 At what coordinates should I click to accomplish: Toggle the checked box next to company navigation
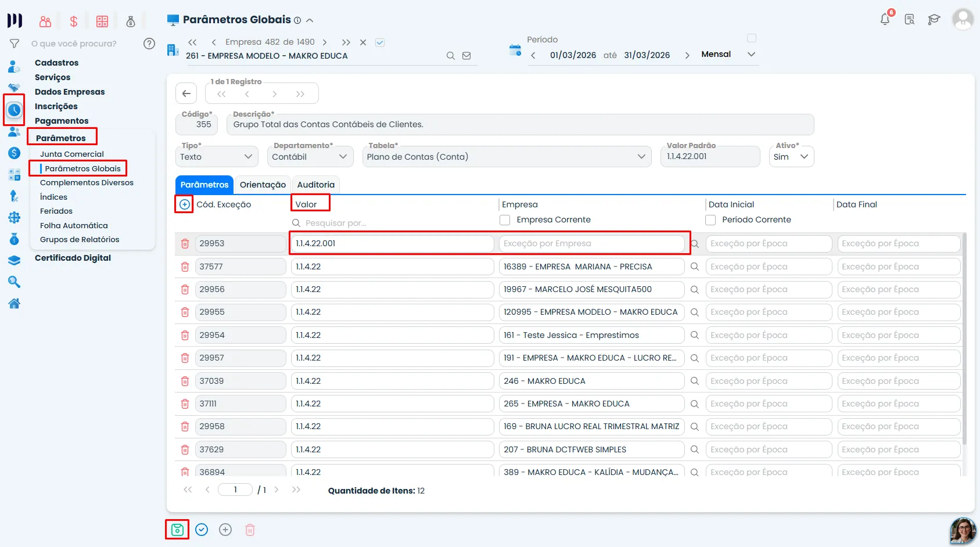coord(380,42)
